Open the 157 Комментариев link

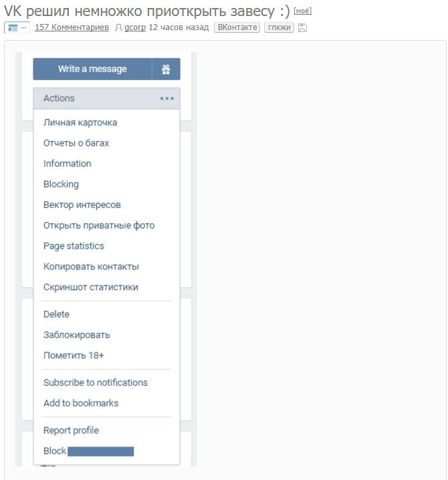coord(72,27)
